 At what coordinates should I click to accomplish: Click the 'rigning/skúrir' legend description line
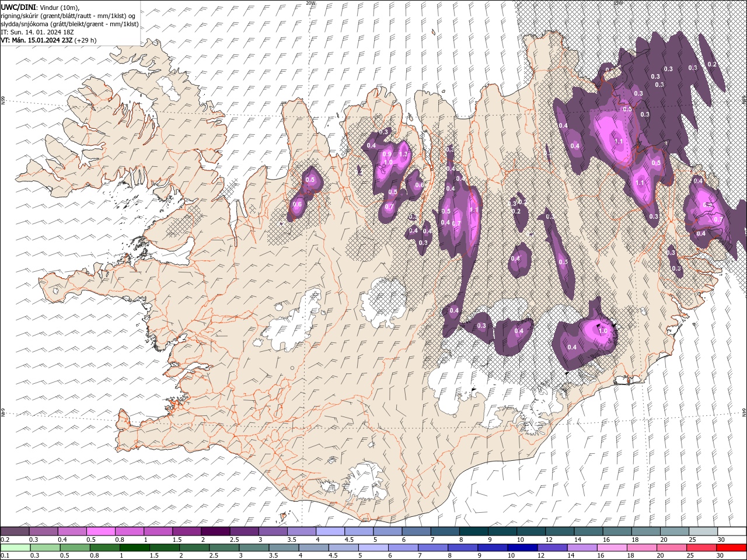pyautogui.click(x=68, y=16)
